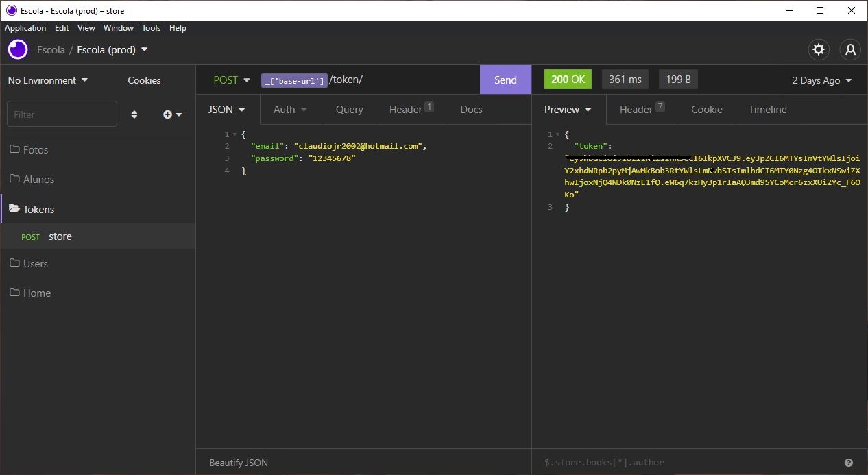Click Beautify JSON
Image resolution: width=868 pixels, height=475 pixels.
click(239, 463)
